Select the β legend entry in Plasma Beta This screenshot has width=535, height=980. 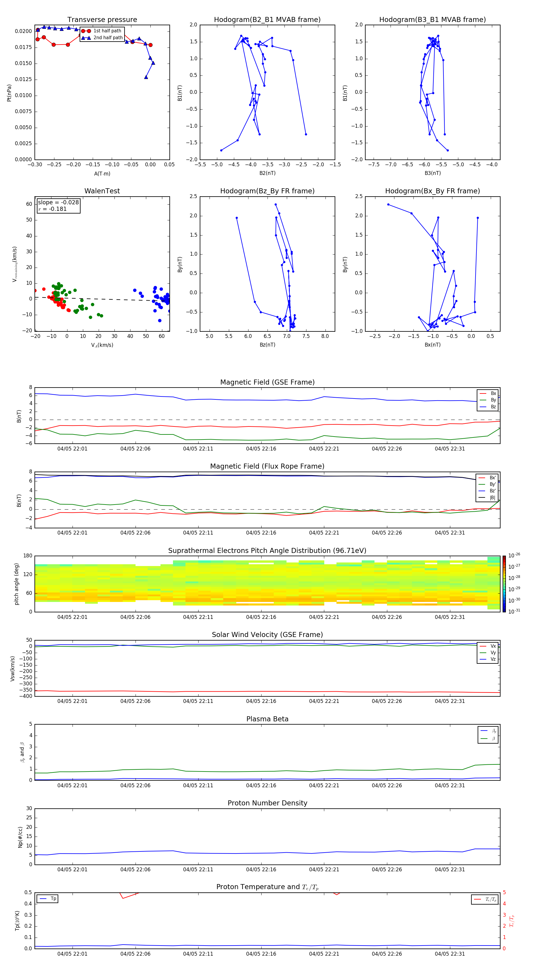(x=488, y=739)
